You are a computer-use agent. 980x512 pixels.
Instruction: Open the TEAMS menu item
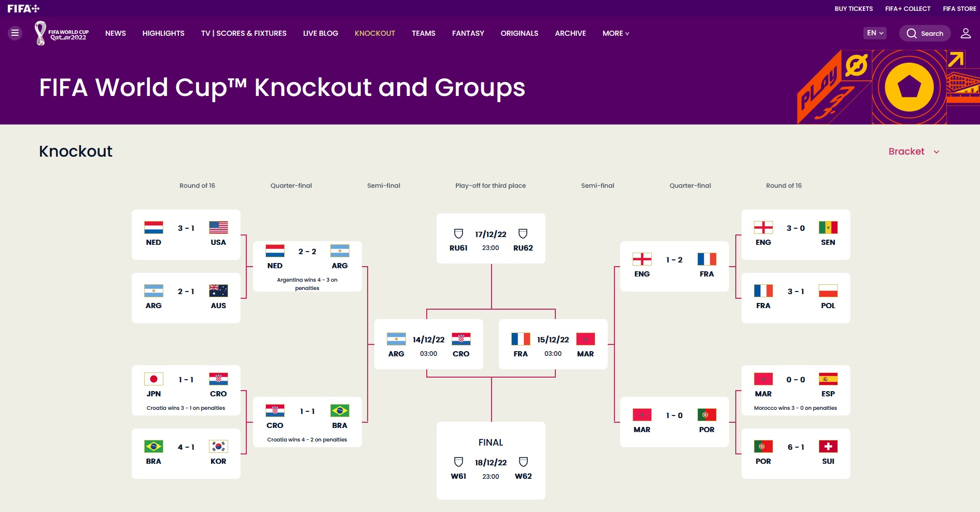(x=424, y=33)
